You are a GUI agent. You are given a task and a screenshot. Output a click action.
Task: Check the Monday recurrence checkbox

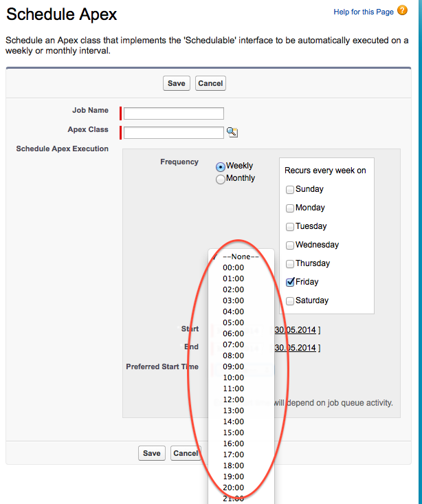coord(290,208)
